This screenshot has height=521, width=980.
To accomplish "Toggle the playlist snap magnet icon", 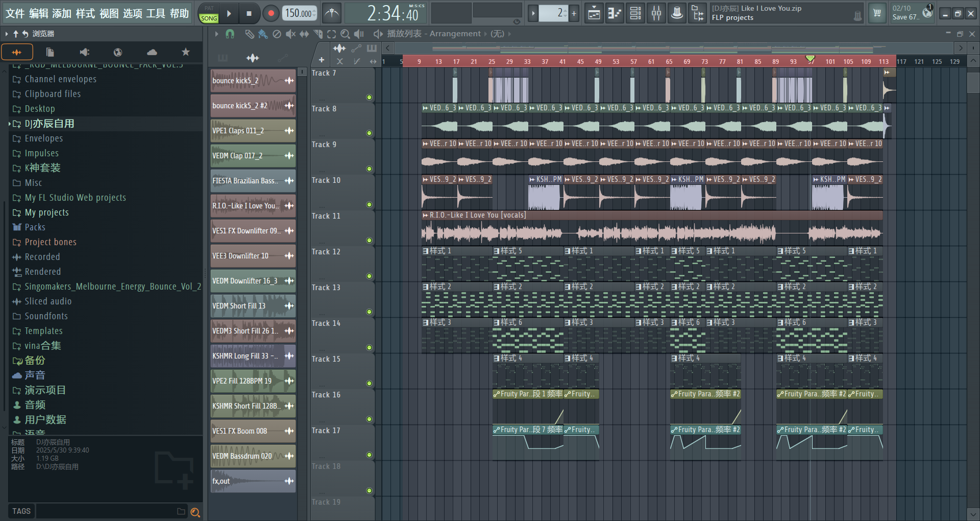I will pyautogui.click(x=230, y=34).
